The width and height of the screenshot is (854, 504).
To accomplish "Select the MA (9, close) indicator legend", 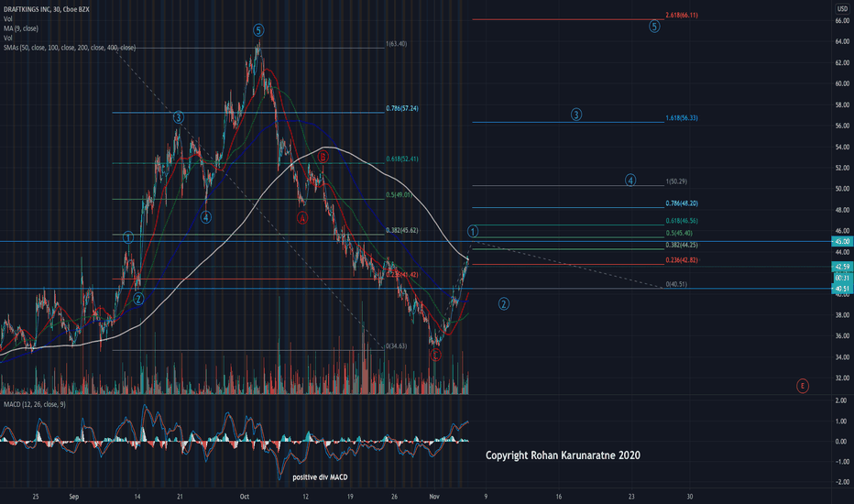I will point(21,28).
